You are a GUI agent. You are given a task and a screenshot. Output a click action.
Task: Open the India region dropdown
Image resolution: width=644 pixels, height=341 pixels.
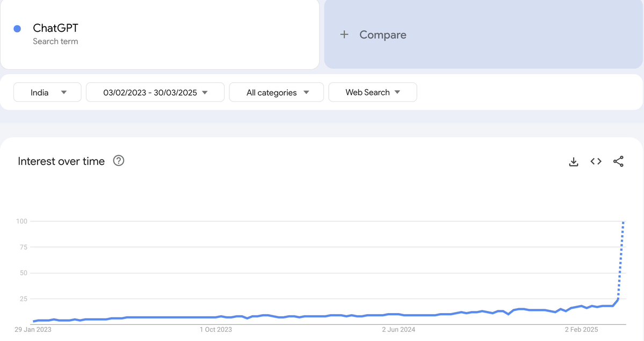[47, 92]
